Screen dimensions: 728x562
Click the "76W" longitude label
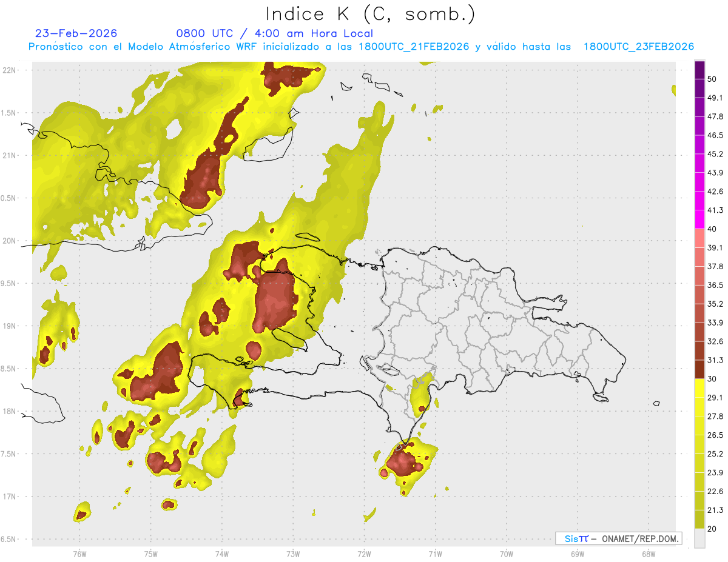[79, 554]
